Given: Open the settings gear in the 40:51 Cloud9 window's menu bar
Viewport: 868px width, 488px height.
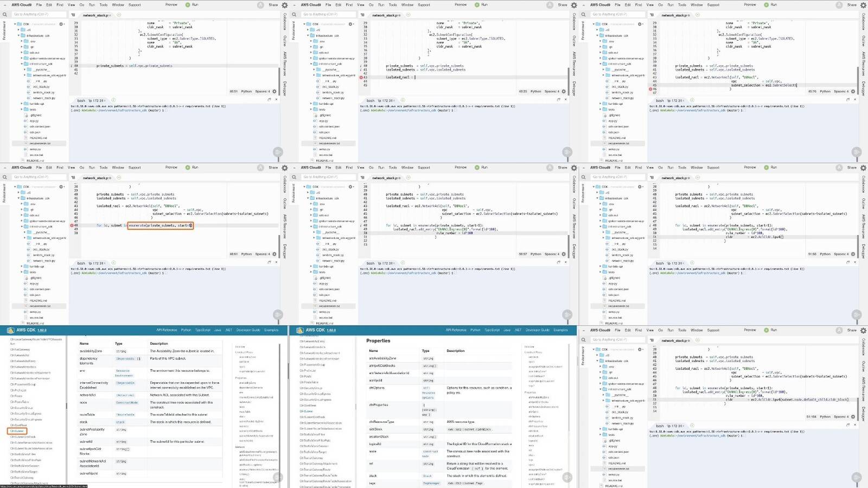Looking at the screenshot, I should coord(285,5).
